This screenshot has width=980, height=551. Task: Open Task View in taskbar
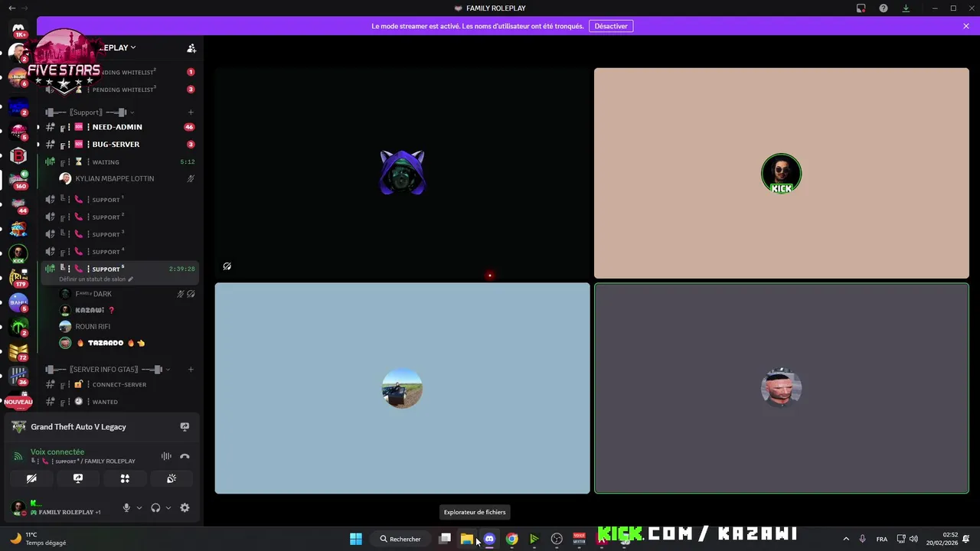click(x=445, y=539)
